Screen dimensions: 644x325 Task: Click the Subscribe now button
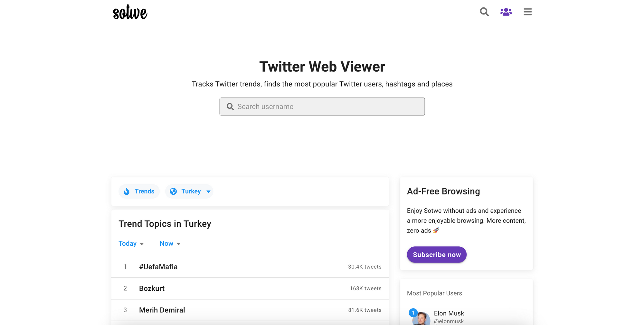coord(437,255)
